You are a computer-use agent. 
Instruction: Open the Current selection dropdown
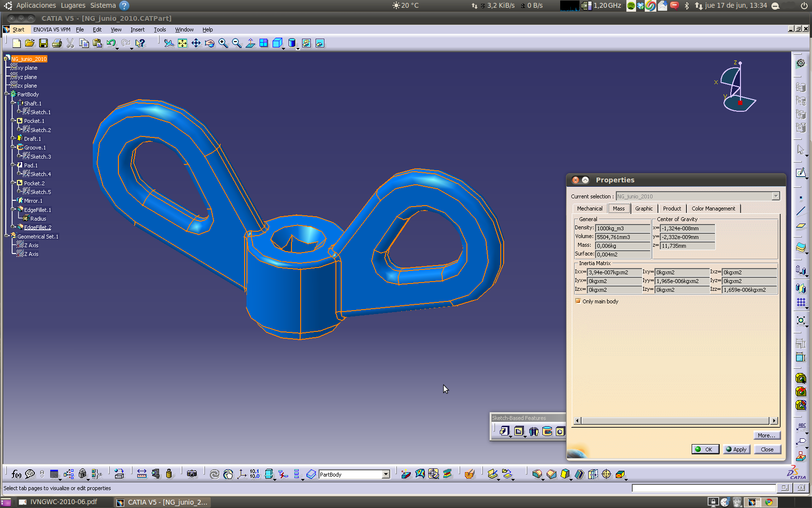click(776, 196)
